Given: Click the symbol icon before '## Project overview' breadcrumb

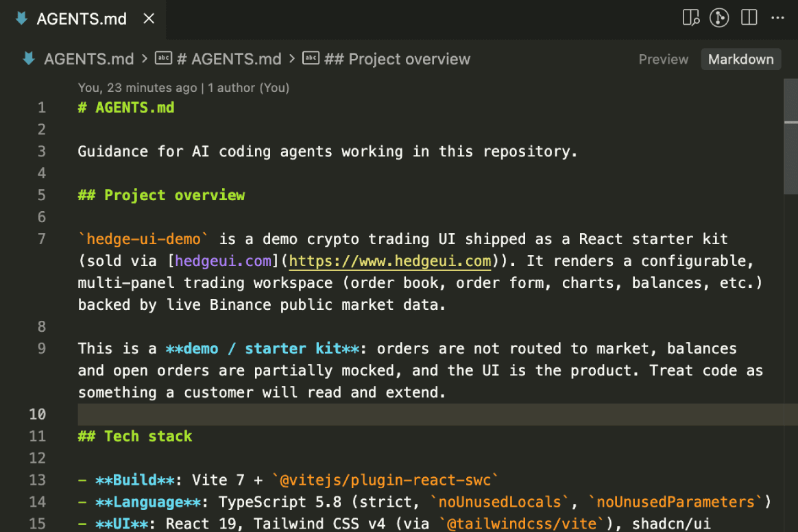Looking at the screenshot, I should pos(311,58).
